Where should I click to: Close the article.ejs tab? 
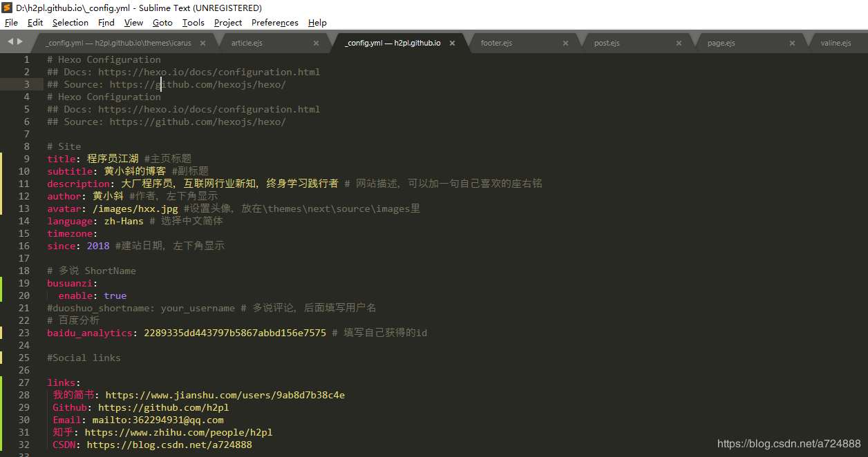317,43
